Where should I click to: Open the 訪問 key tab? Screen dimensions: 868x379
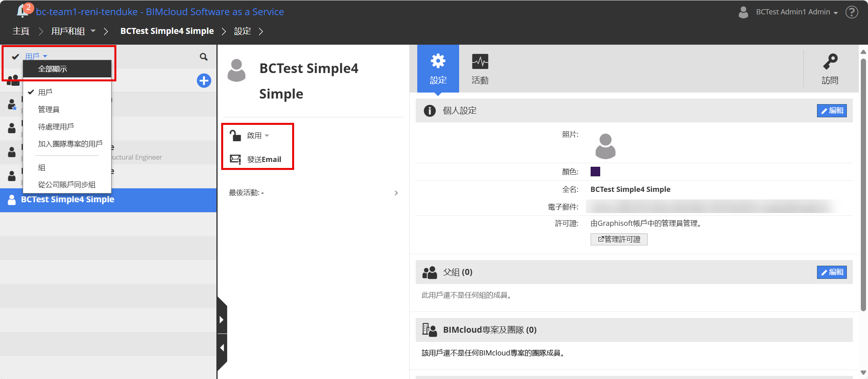[830, 69]
